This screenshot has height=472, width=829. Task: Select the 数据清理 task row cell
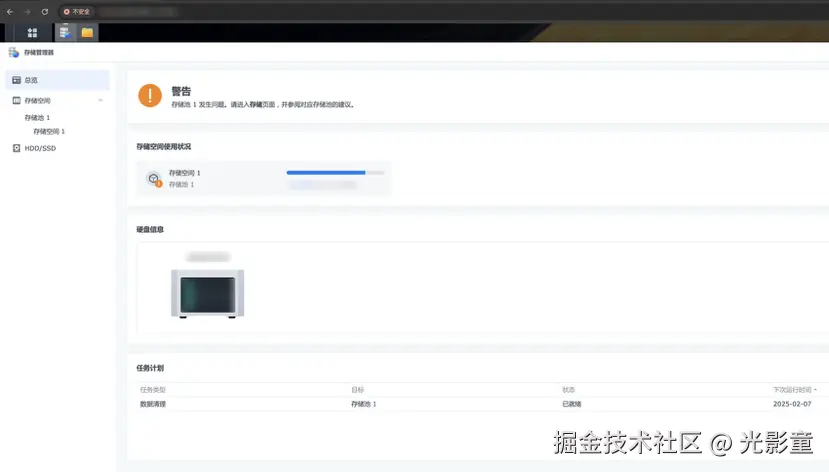pyautogui.click(x=153, y=404)
